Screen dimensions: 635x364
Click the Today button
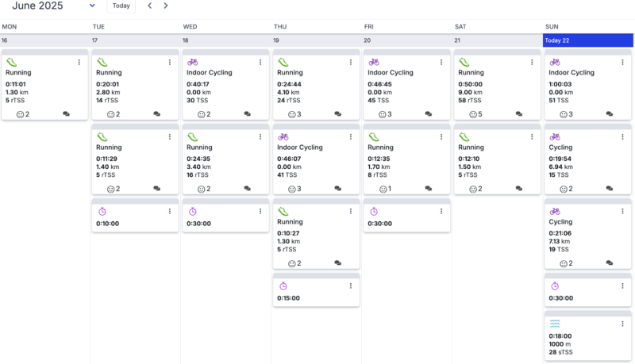[121, 6]
